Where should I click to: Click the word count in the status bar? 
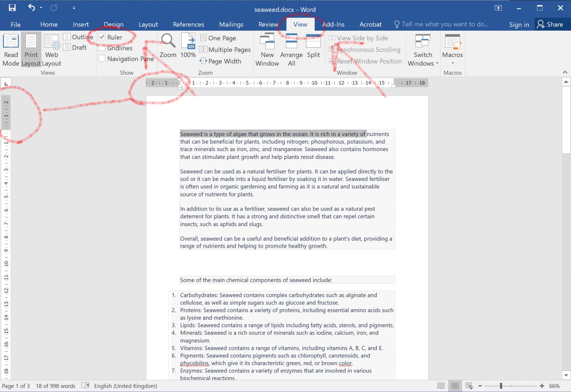(55, 386)
